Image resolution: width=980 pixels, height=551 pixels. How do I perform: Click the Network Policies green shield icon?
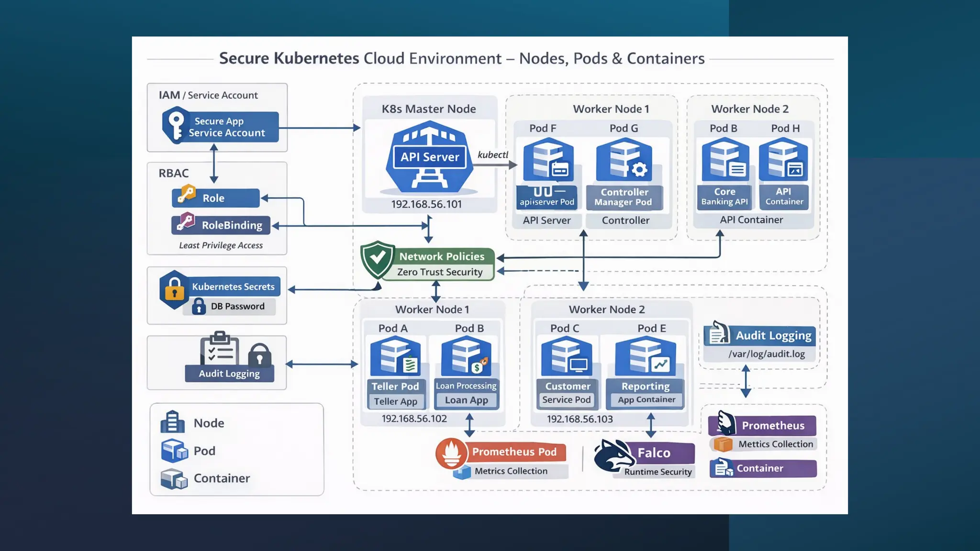378,259
